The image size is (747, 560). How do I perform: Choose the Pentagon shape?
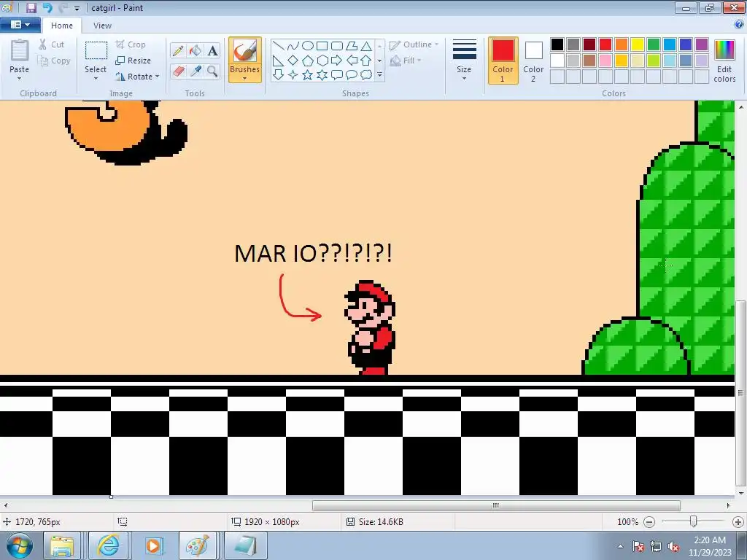308,61
